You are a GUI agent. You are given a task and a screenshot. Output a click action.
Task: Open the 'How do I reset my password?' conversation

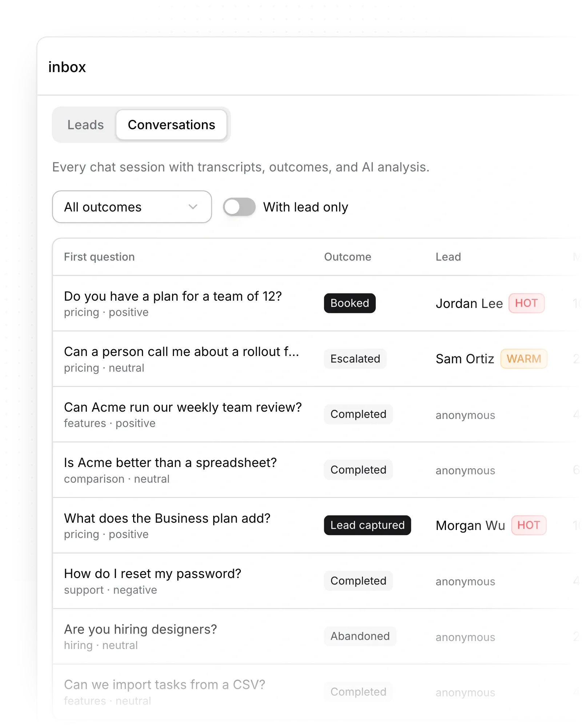(x=316, y=581)
